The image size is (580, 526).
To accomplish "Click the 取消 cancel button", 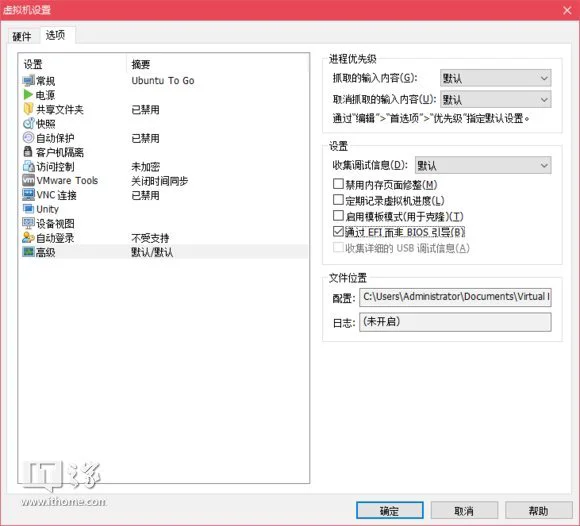I will [464, 511].
